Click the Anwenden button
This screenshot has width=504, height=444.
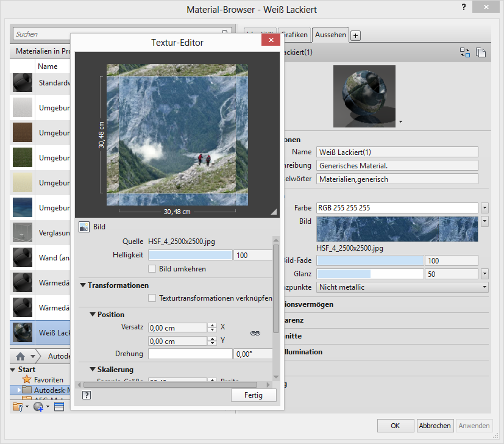(x=474, y=426)
